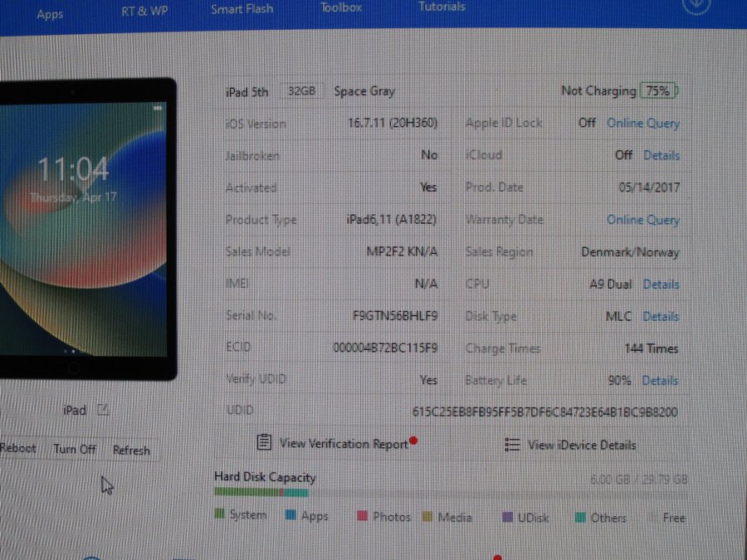Click the 32GB storage badge
The width and height of the screenshot is (747, 560).
[301, 91]
